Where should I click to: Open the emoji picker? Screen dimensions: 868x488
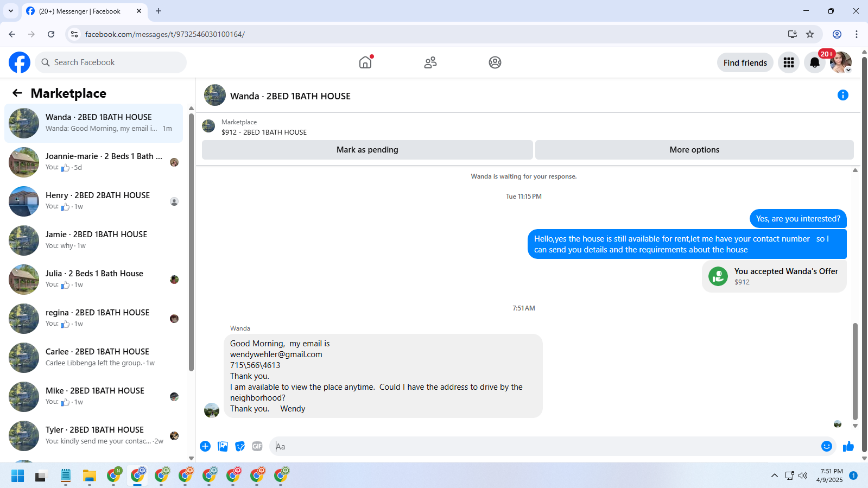pos(827,446)
